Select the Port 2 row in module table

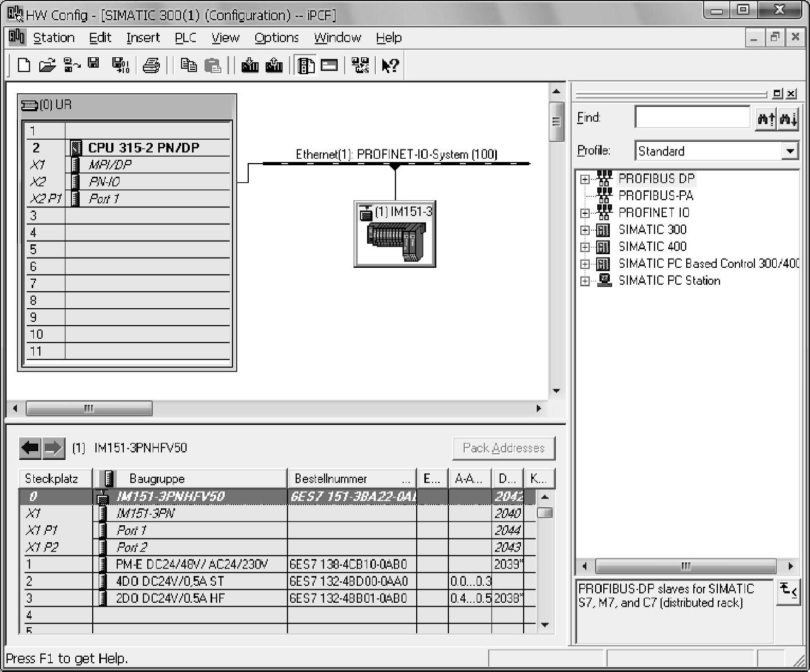click(x=278, y=547)
